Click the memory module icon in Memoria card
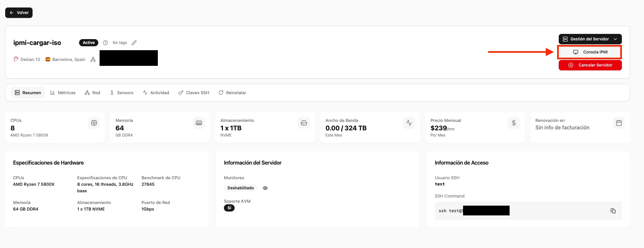The width and height of the screenshot is (644, 248). click(x=199, y=123)
